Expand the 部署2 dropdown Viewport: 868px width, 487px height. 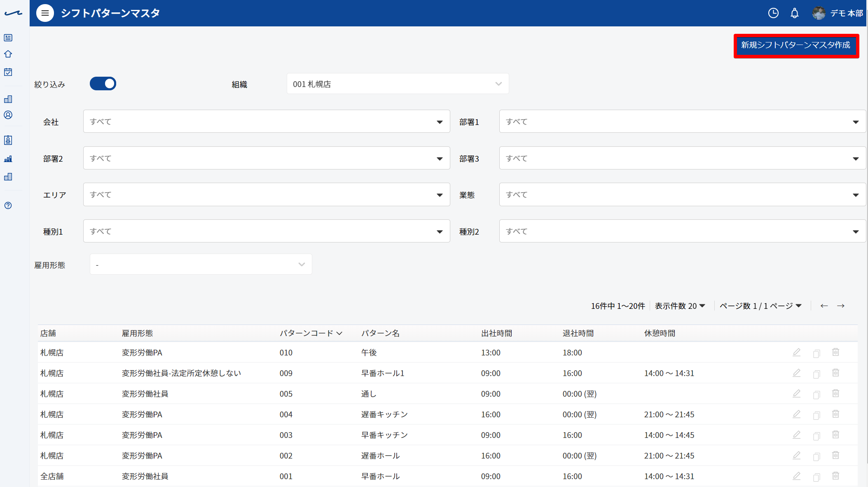(x=267, y=158)
